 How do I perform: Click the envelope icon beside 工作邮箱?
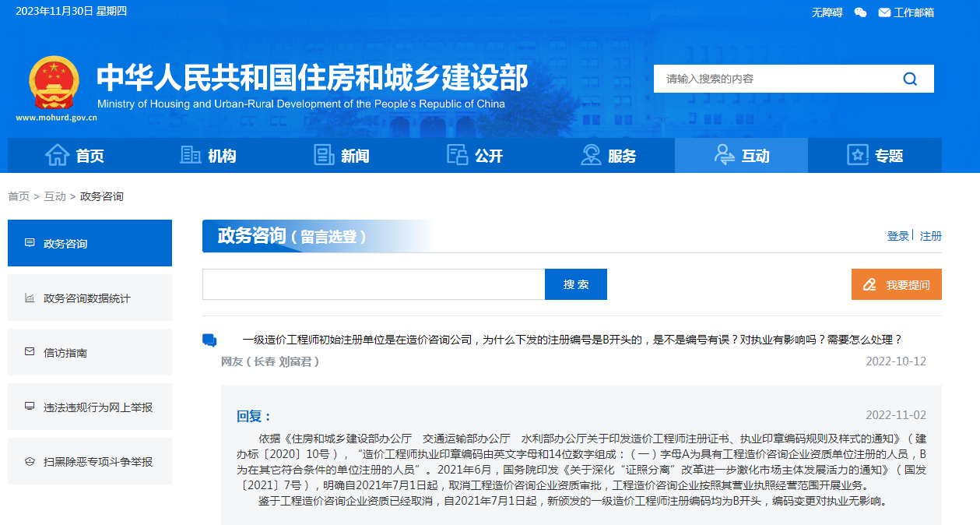(x=884, y=12)
